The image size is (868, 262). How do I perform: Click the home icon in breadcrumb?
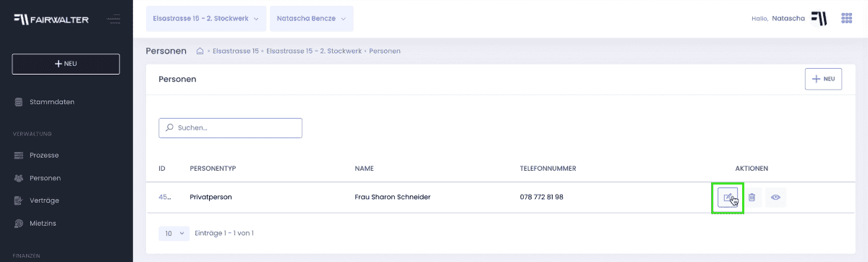coord(200,51)
